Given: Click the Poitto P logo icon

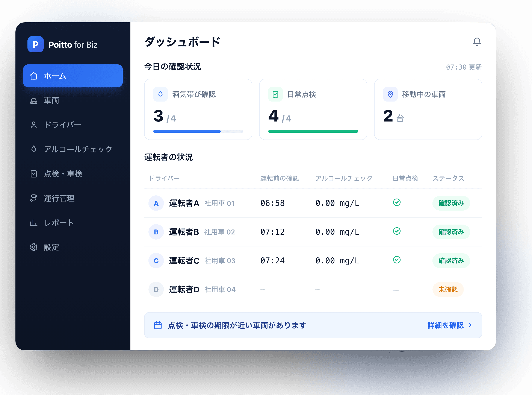Looking at the screenshot, I should [36, 44].
